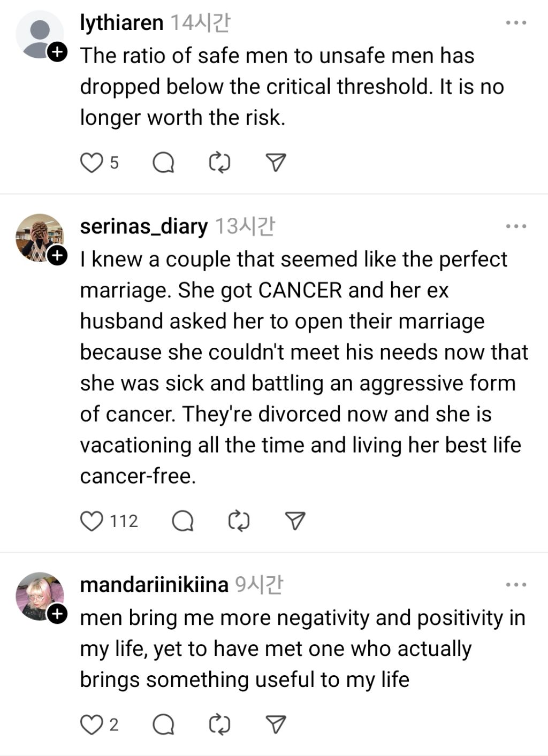Reply to serinas_diary's comment
The width and height of the screenshot is (548, 756).
point(182,521)
